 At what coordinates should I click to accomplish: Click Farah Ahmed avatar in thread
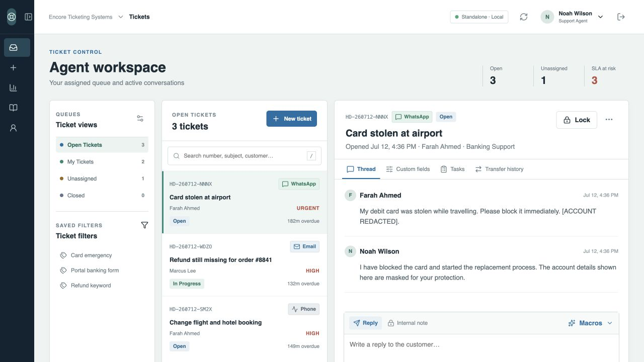pyautogui.click(x=350, y=195)
